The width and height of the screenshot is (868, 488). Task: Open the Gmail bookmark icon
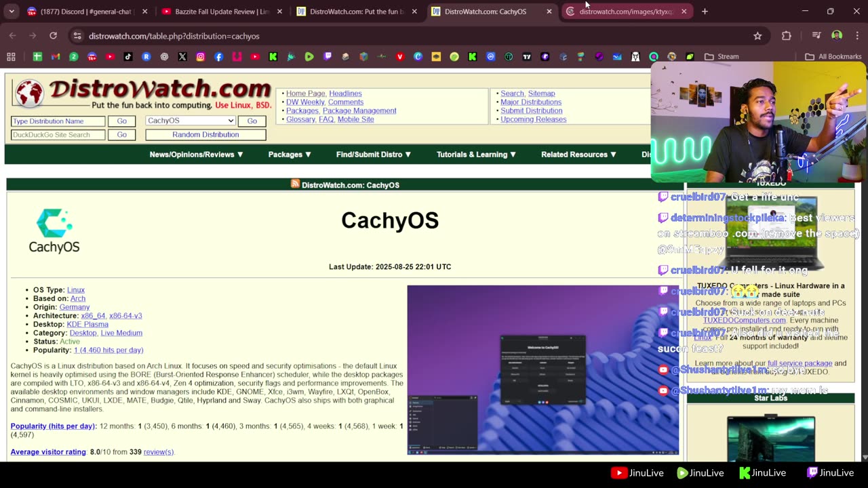56,57
